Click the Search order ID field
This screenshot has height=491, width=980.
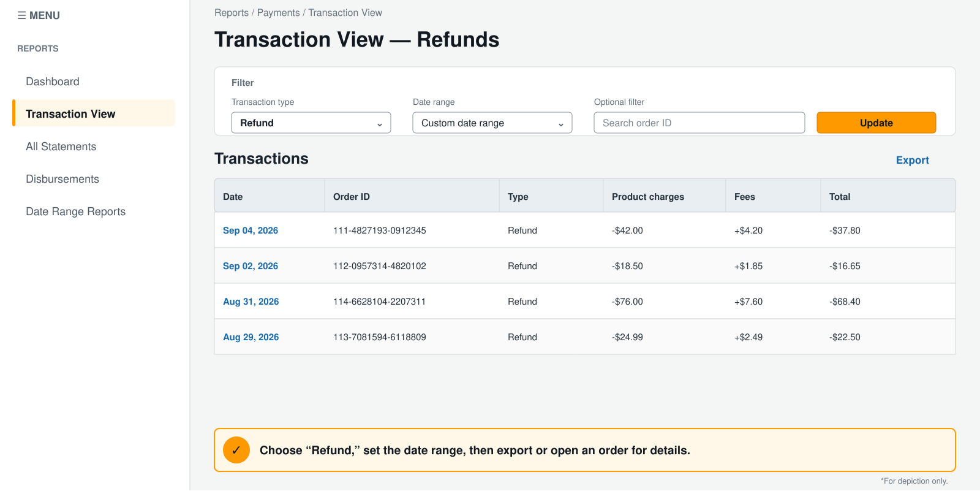click(x=699, y=123)
